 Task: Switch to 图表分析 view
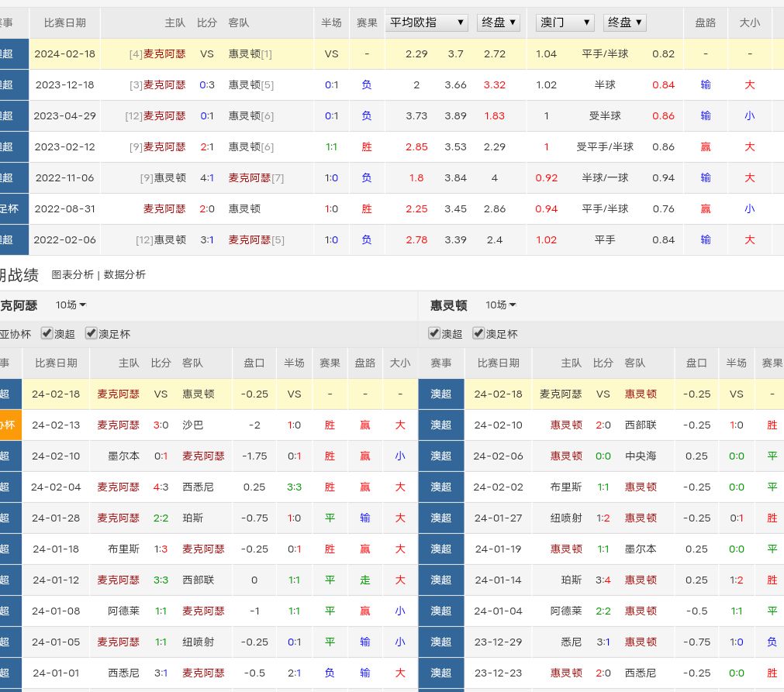pos(72,274)
